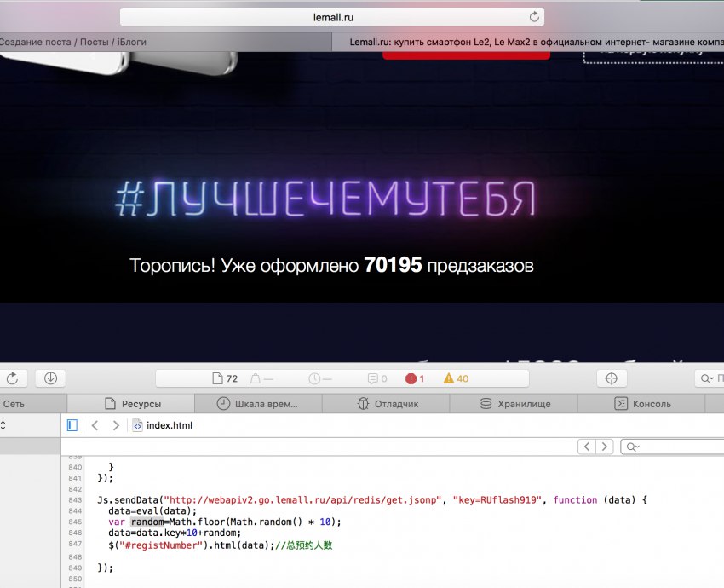
Task: Open the Отладчик tab
Action: point(386,404)
